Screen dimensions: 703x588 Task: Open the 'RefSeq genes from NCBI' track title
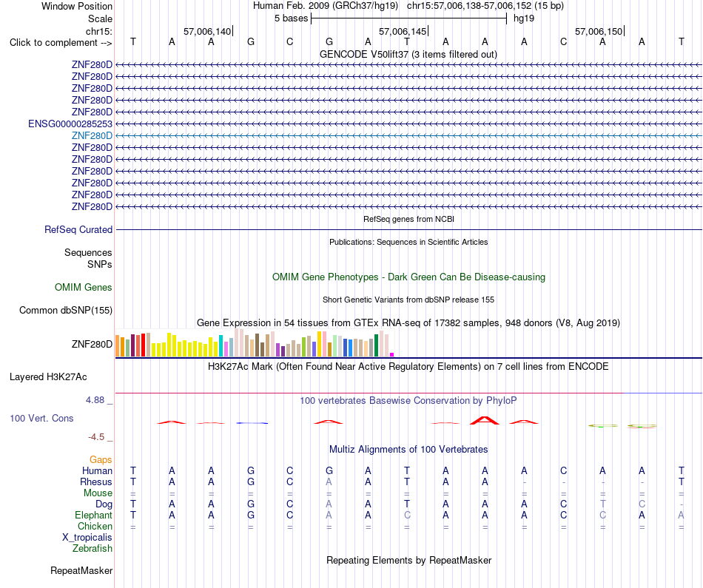pyautogui.click(x=408, y=219)
